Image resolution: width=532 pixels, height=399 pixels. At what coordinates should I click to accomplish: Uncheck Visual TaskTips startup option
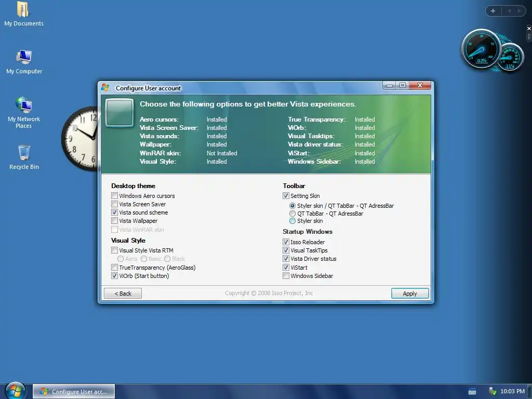(x=286, y=250)
